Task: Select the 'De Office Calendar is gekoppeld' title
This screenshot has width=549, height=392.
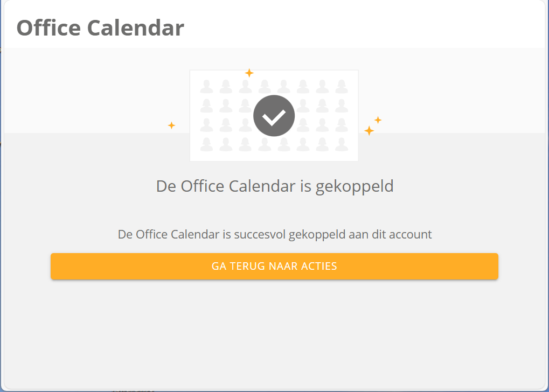Action: 274,186
